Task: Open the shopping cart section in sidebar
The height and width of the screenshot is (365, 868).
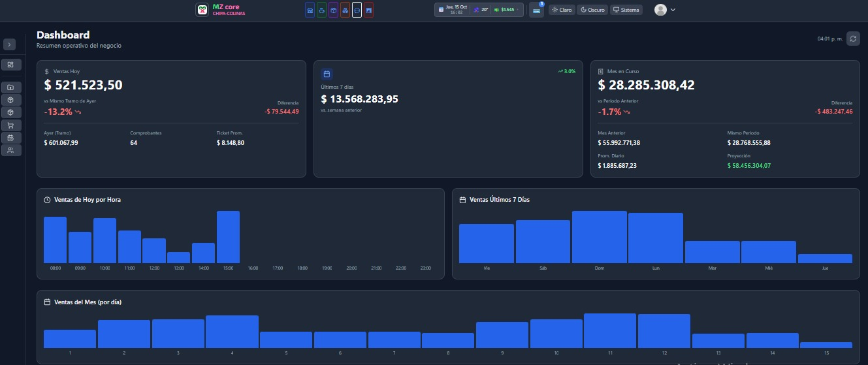Action: tap(12, 125)
